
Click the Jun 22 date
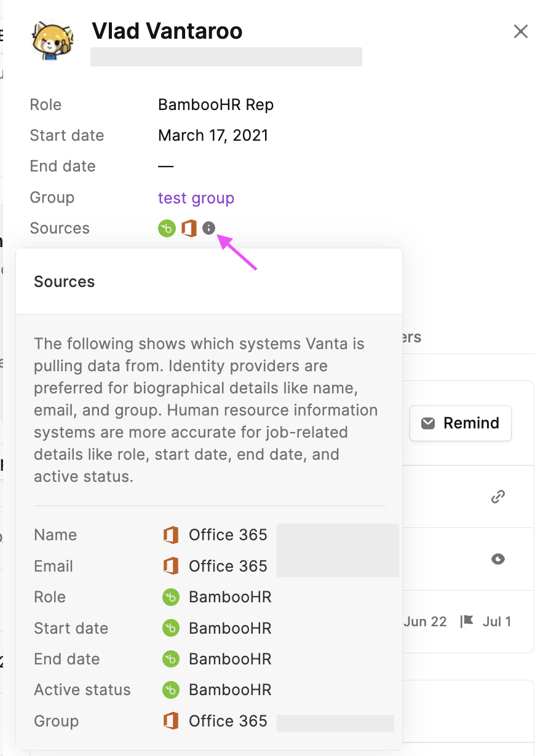pyautogui.click(x=426, y=621)
